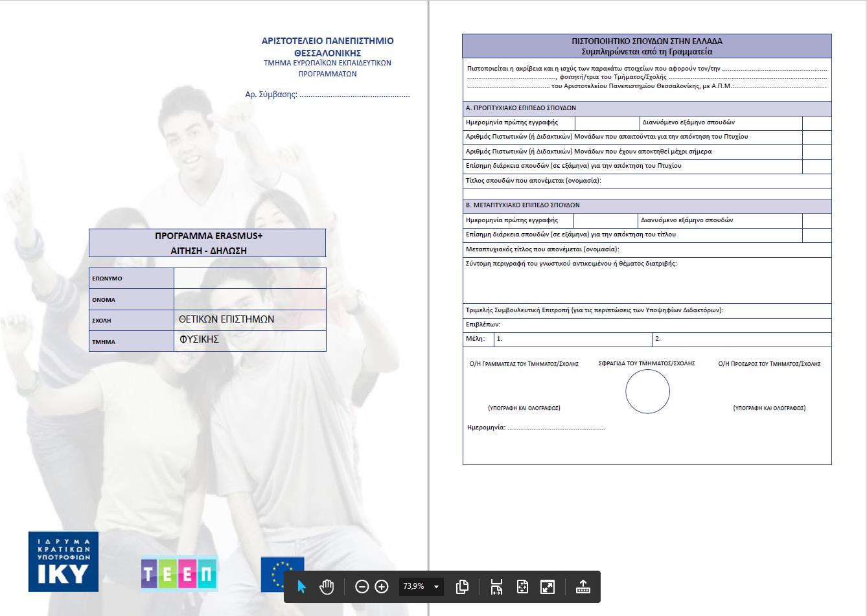This screenshot has height=616, width=867.
Task: Click the ΑΙΤΗΣΗ - ΔΗΛΩΣΗ text
Action: (209, 250)
